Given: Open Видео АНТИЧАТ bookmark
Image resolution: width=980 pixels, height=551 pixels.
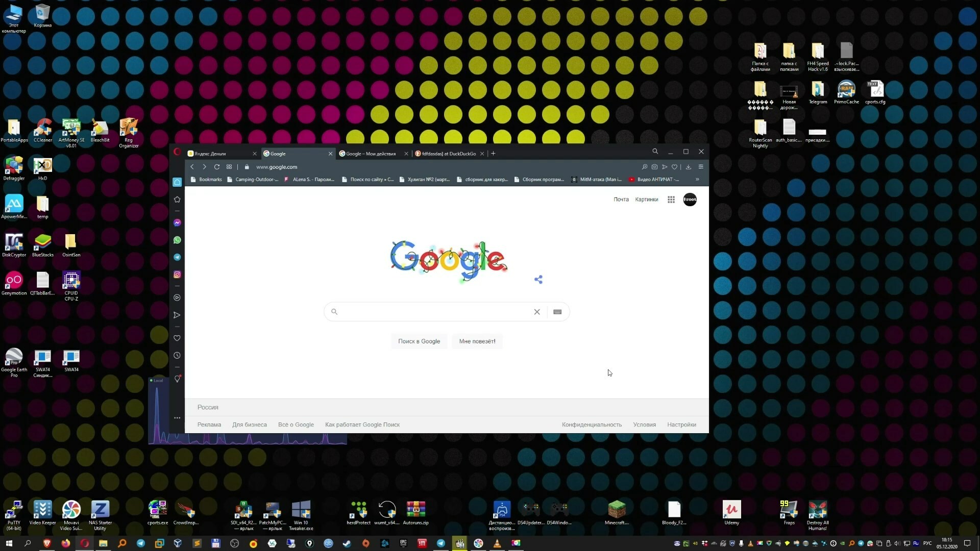Looking at the screenshot, I should 654,180.
